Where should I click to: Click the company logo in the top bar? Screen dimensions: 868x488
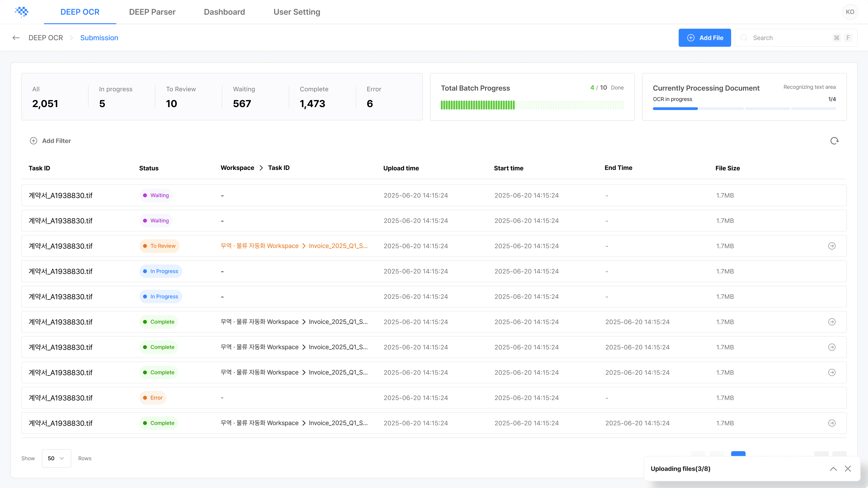point(21,12)
